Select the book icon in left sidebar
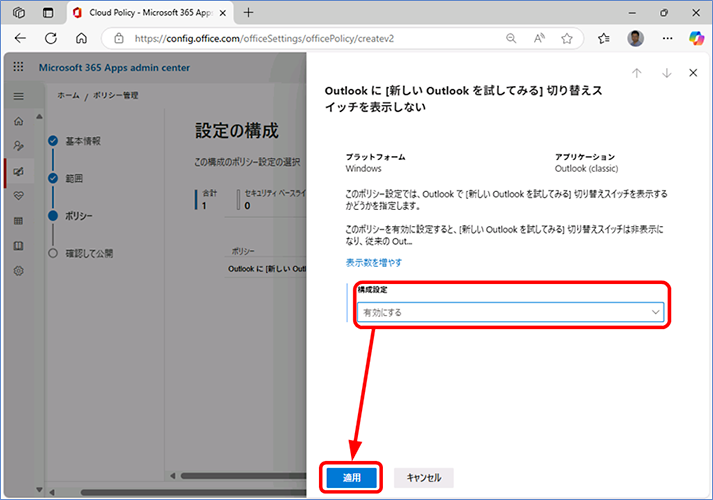This screenshot has height=500, width=713. (19, 246)
